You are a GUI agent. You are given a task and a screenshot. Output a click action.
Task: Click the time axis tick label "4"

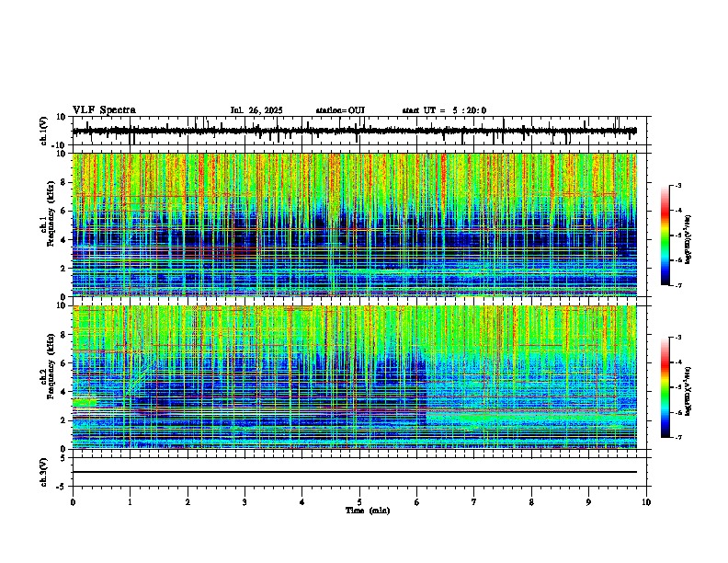pos(302,502)
